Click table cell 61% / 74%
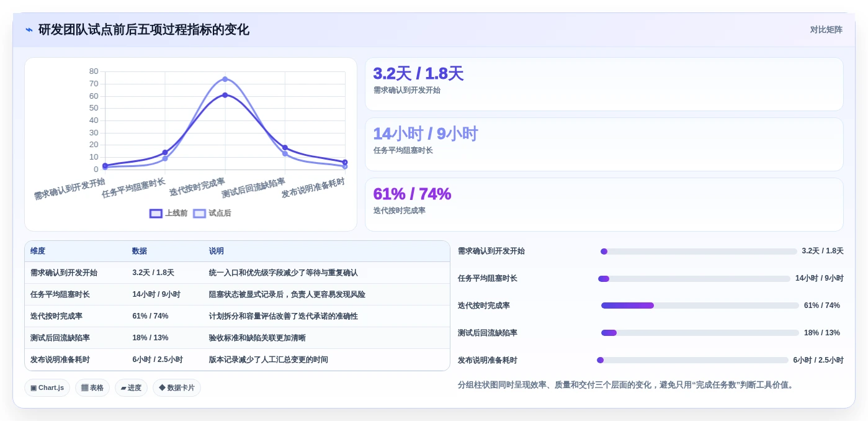 pyautogui.click(x=150, y=316)
